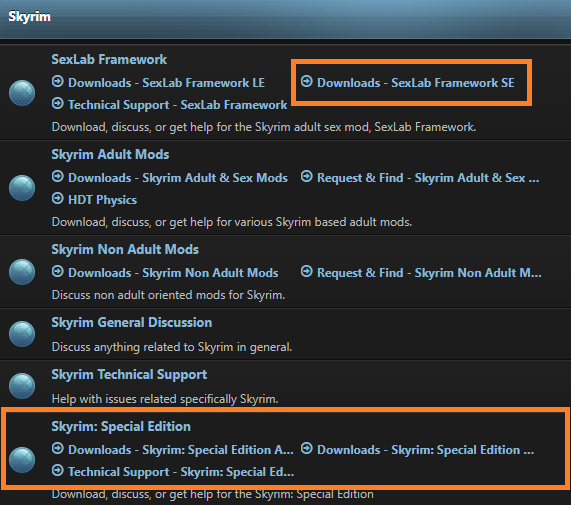Click the status orb for Skyrim Adult Mods

pos(22,188)
